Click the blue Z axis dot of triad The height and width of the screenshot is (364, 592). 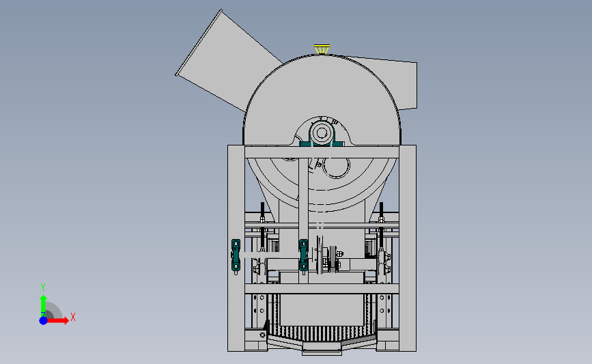43,320
